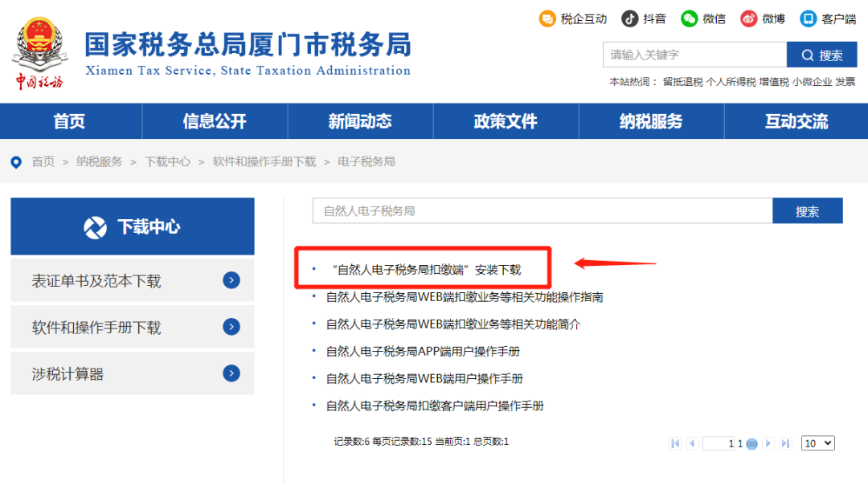Click hot word 个人所得税

pos(731,82)
